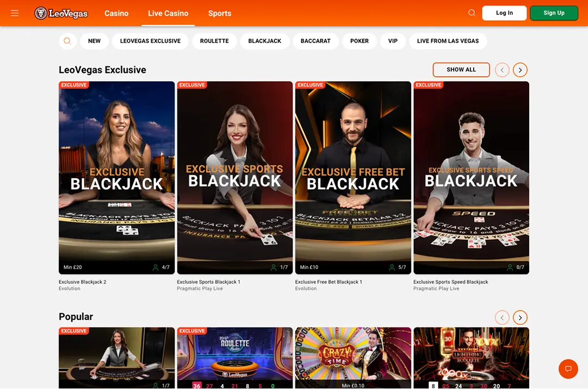Filter games by Roulette

click(x=214, y=41)
